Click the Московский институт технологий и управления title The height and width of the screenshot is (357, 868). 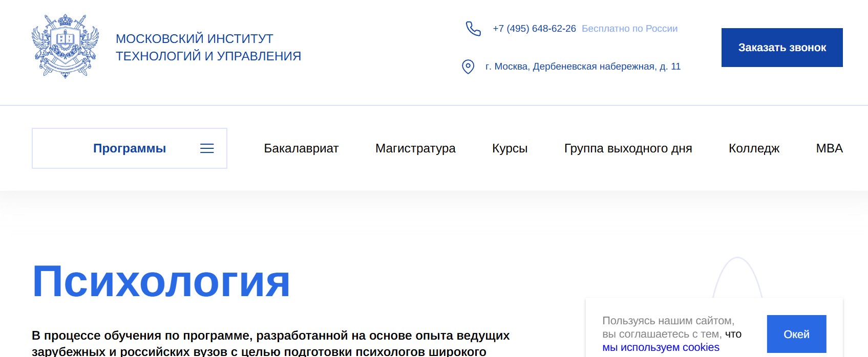(x=208, y=47)
